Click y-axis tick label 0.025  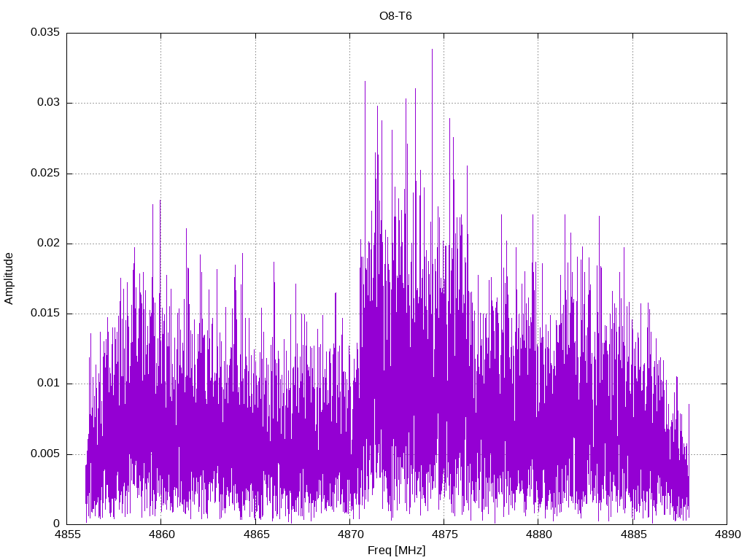(45, 173)
